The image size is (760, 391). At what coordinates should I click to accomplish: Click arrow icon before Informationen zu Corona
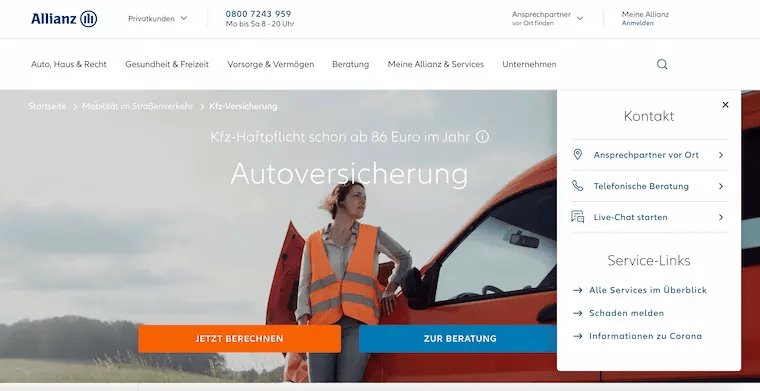(577, 336)
